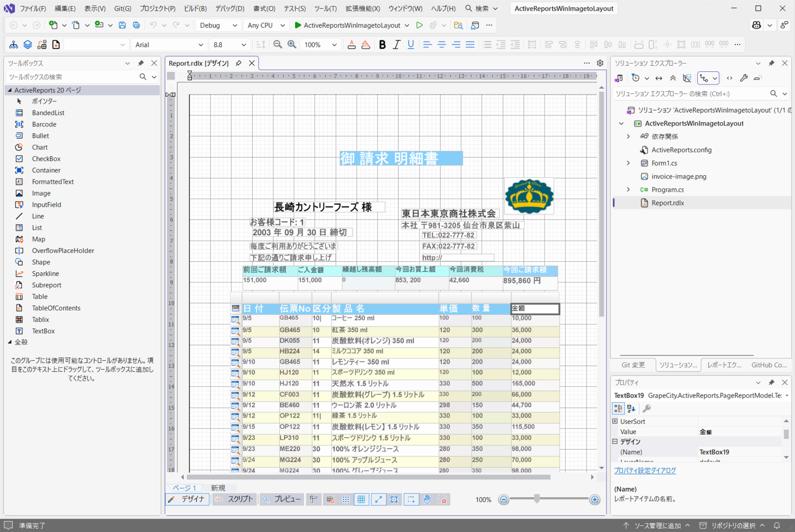Click the Chart toolbox item
This screenshot has width=795, height=532.
click(x=39, y=148)
